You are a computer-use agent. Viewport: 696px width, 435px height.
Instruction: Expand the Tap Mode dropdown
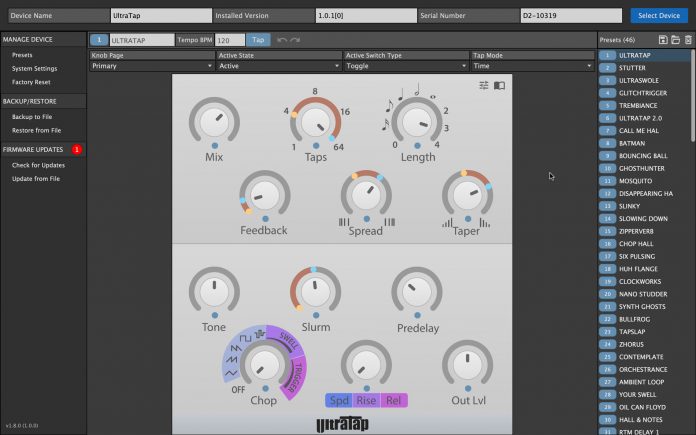pyautogui.click(x=531, y=66)
